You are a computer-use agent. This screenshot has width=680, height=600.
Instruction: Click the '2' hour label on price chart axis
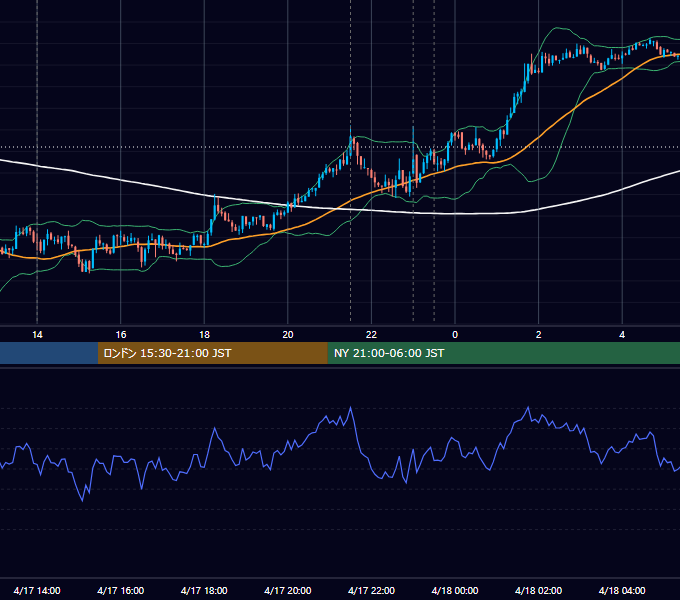(x=539, y=335)
